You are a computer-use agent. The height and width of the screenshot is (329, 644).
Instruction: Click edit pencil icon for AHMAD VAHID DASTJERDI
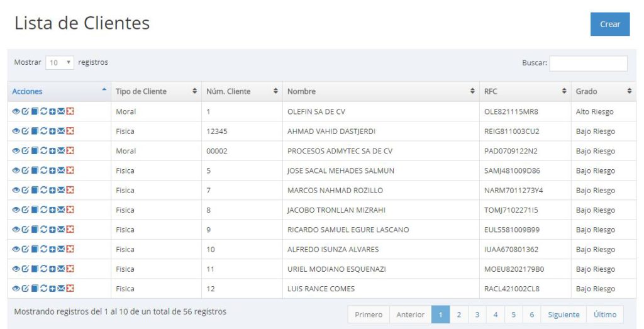[25, 131]
